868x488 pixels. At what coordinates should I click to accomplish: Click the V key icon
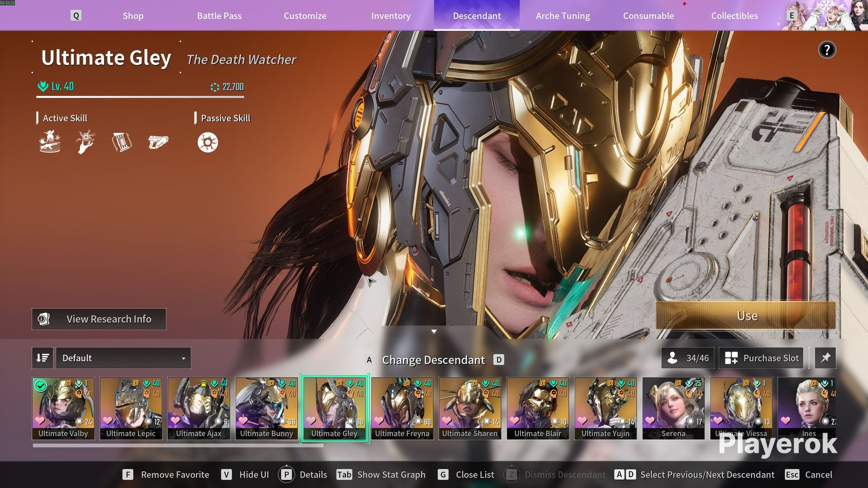pos(226,474)
